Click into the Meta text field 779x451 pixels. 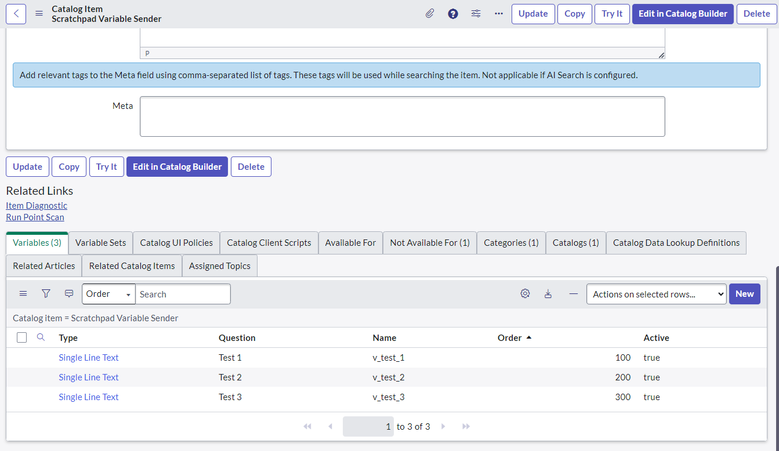[402, 116]
